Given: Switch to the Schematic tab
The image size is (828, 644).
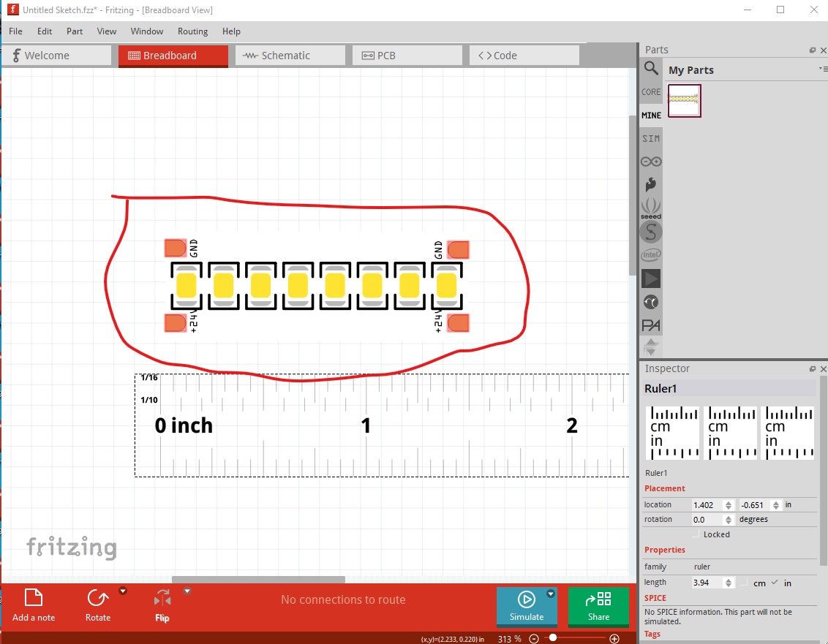Looking at the screenshot, I should tap(290, 56).
